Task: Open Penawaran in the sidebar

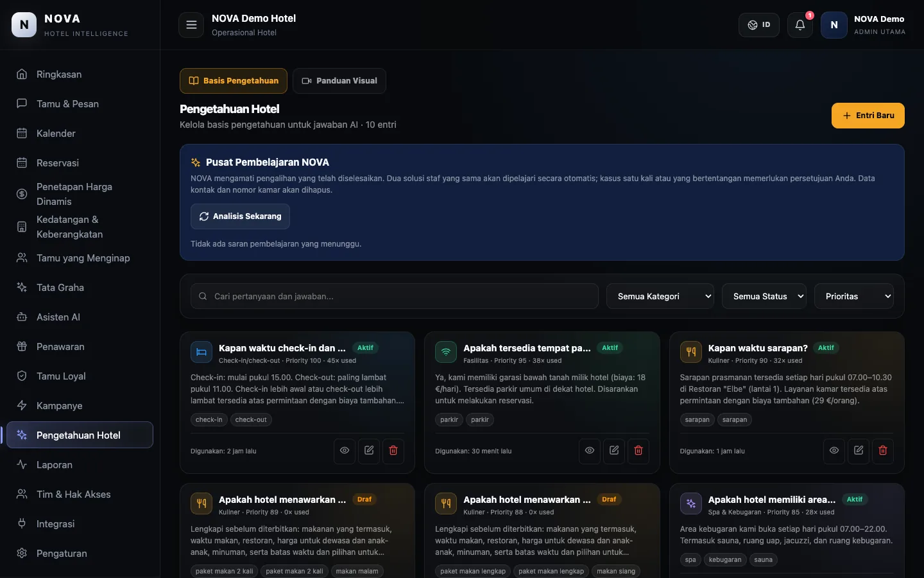Action: (x=80, y=347)
